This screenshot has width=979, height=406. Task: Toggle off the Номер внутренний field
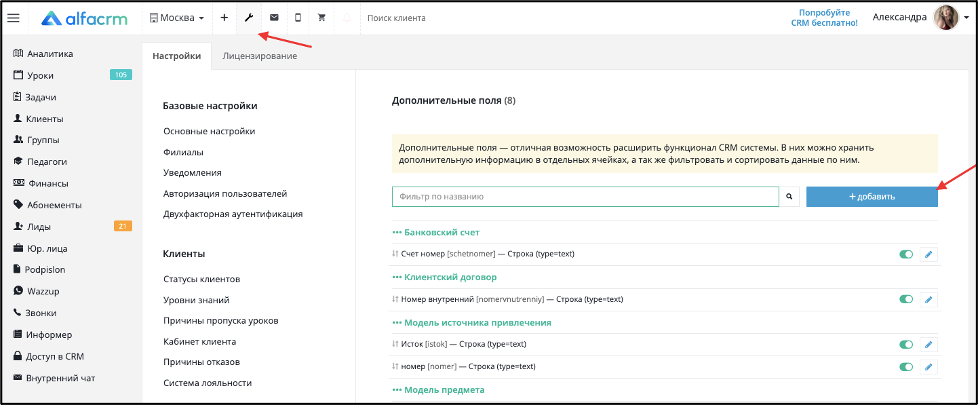[906, 299]
